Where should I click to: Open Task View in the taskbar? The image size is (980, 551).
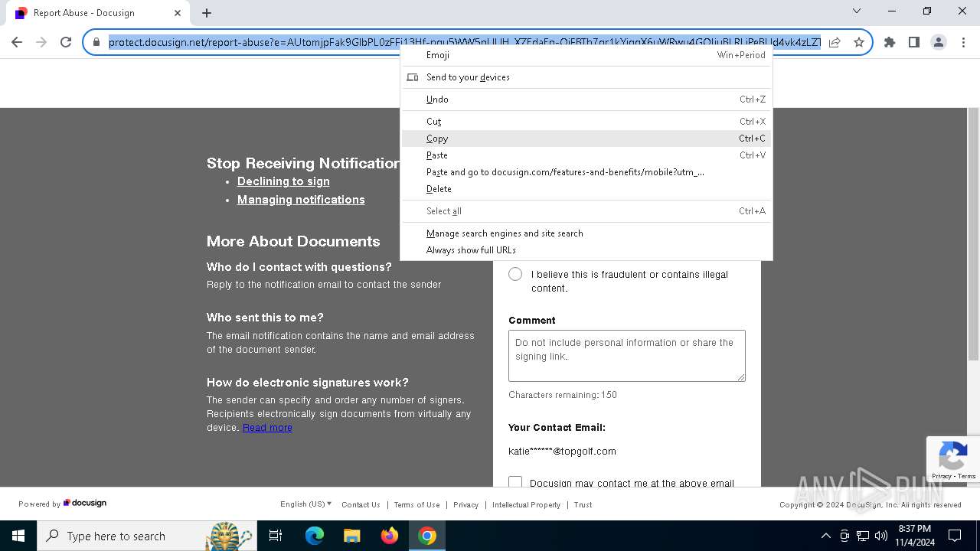tap(276, 536)
